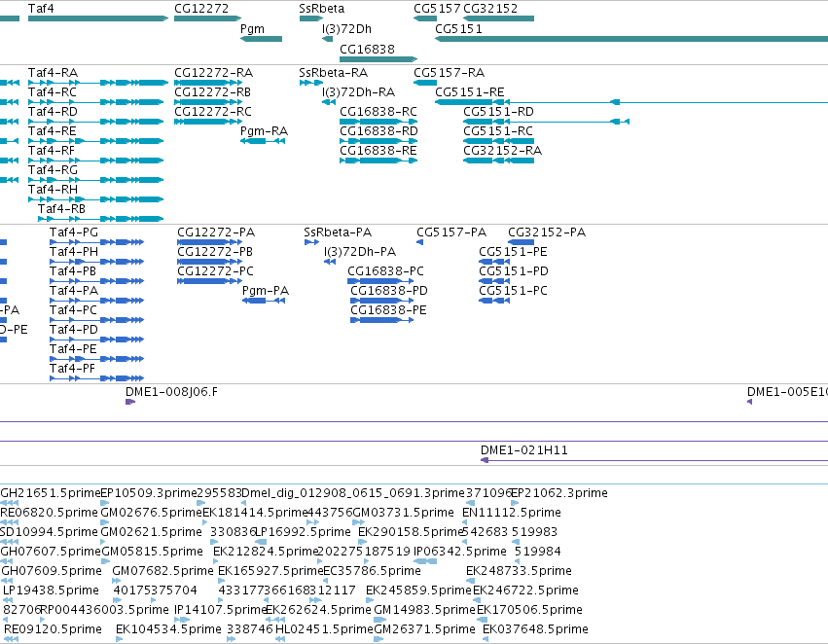
Task: Select CG12272-PA protein
Action: [x=209, y=242]
